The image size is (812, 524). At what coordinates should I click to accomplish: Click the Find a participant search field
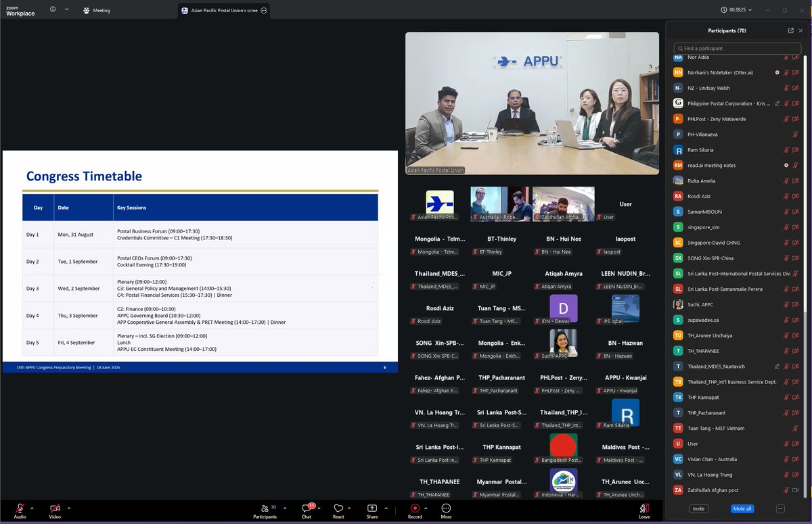(x=738, y=49)
